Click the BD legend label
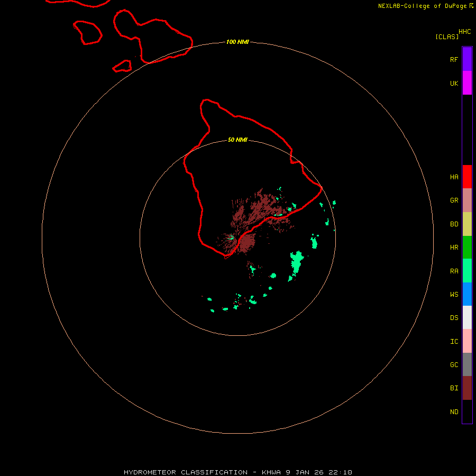This screenshot has width=476, height=476. tap(454, 224)
